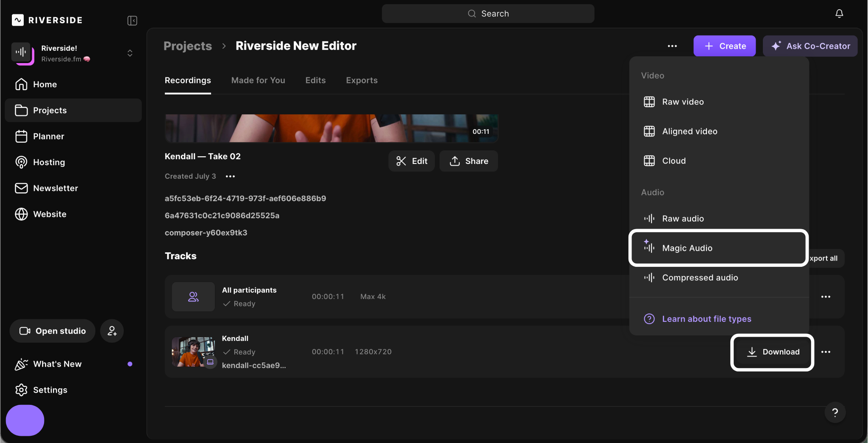Open Planner in sidebar

[73, 136]
